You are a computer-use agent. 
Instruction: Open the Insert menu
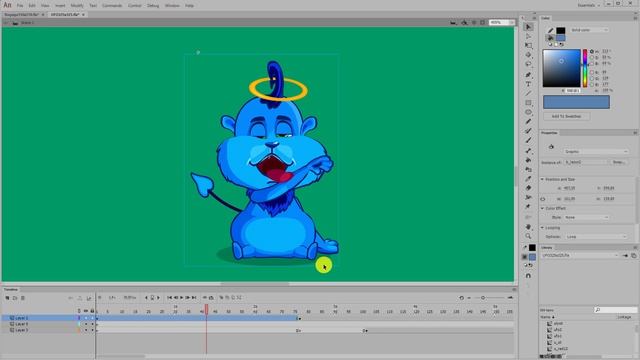click(60, 6)
